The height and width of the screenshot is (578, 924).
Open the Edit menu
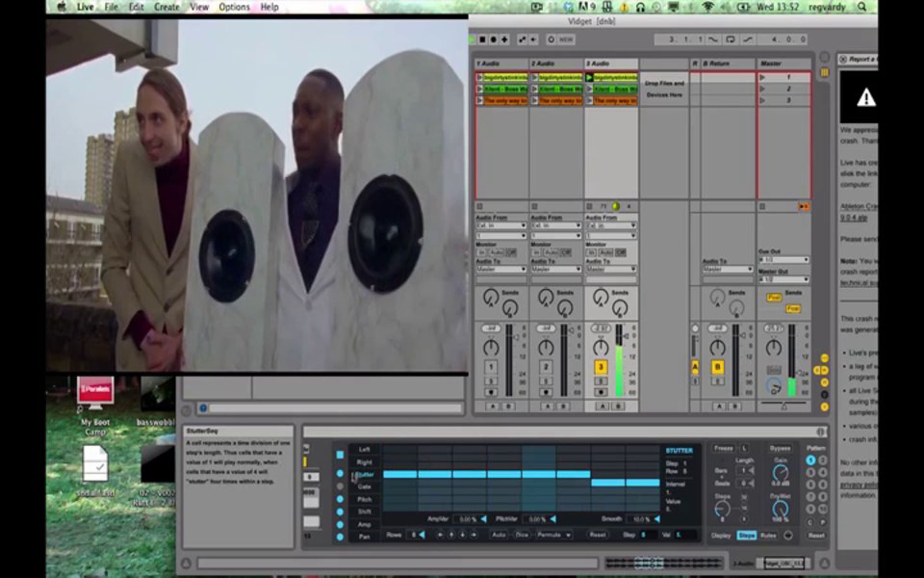136,7
